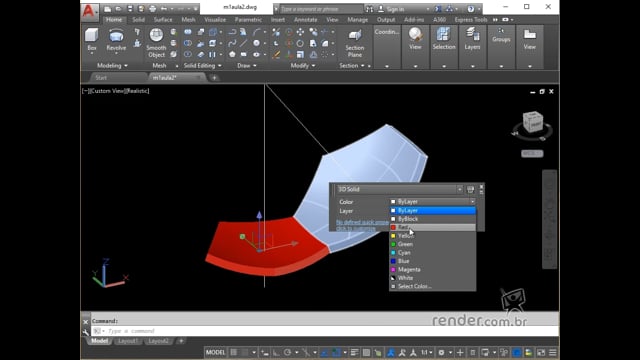
Task: Click the Undo quick access icon
Action: pos(164,9)
